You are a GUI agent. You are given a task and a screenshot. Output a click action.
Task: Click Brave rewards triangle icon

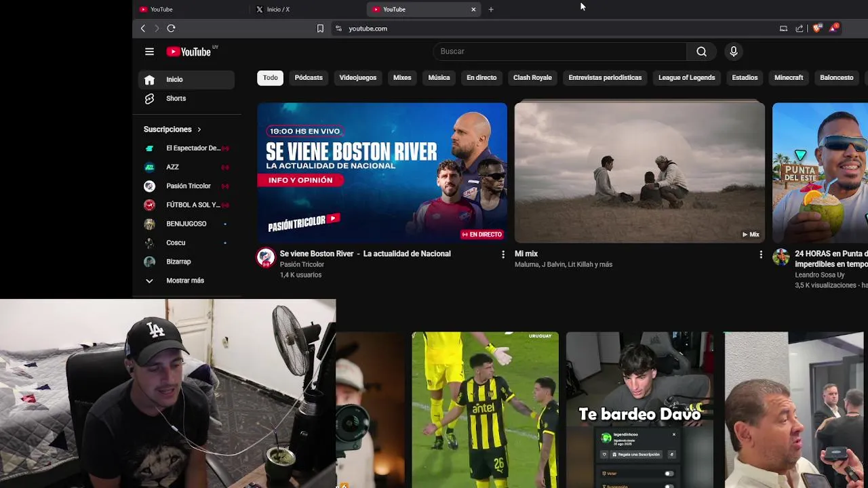click(x=833, y=28)
